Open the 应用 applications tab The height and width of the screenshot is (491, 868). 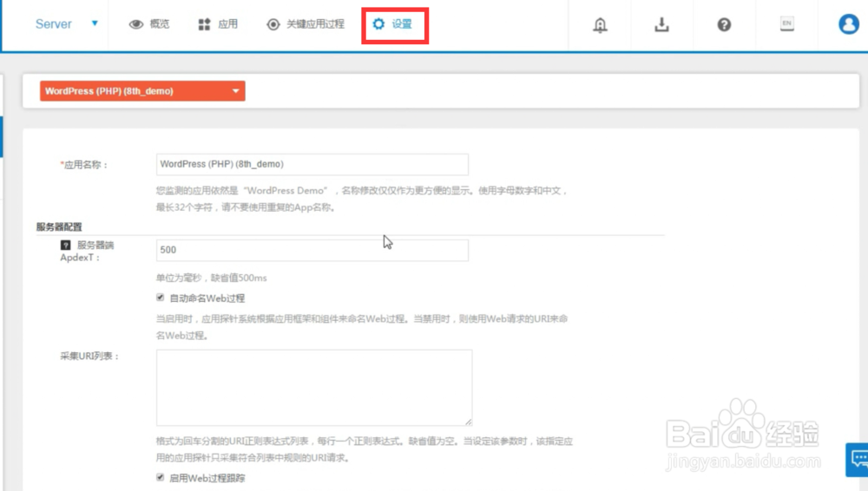point(218,23)
